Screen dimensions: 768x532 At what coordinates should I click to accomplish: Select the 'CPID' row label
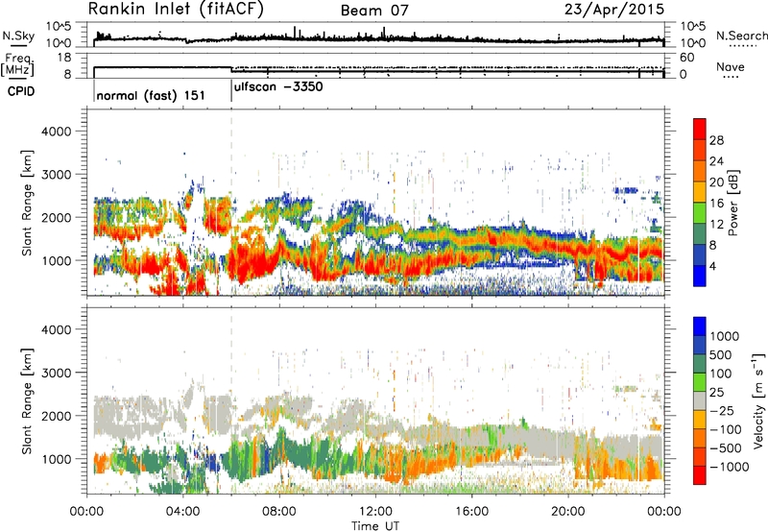pos(20,91)
